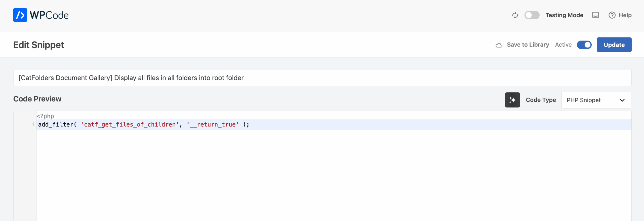Click the WPCode wordmark text
Image resolution: width=644 pixels, height=221 pixels.
point(49,15)
